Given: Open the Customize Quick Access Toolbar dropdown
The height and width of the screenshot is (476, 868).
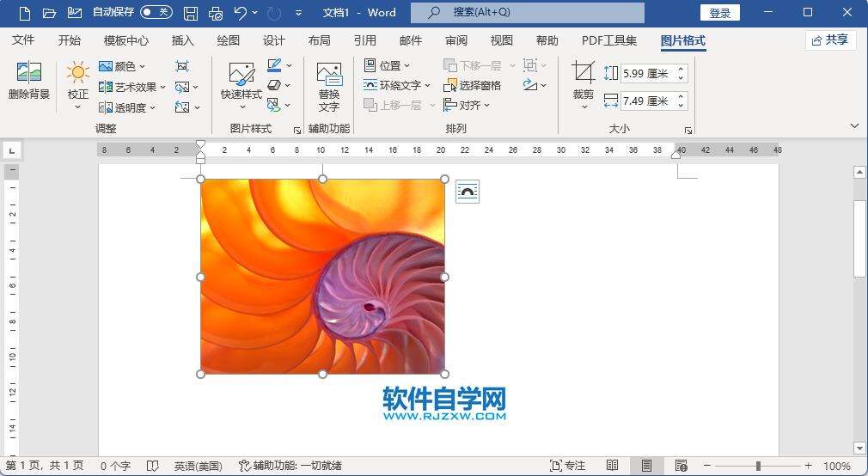Looking at the screenshot, I should pyautogui.click(x=298, y=13).
